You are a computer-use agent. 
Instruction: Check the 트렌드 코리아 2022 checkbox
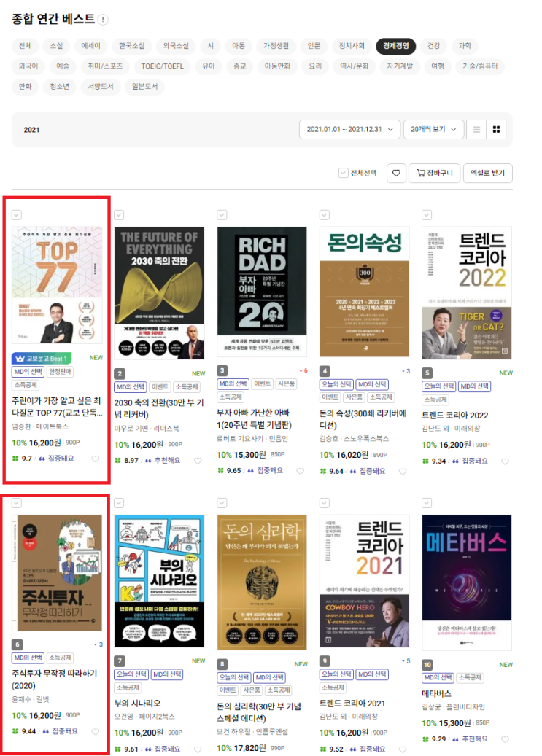[x=427, y=214]
